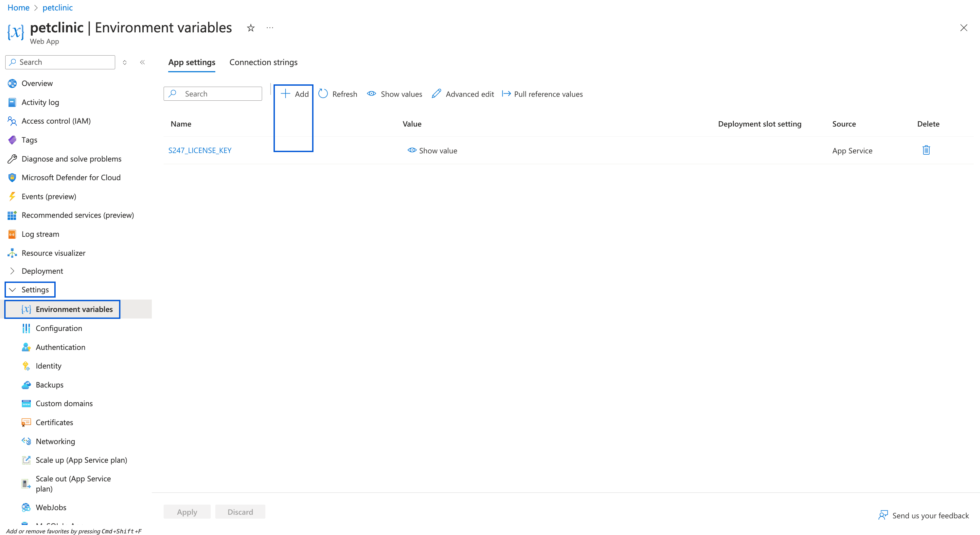Toggle Show values for all settings
The width and height of the screenshot is (980, 535).
394,94
